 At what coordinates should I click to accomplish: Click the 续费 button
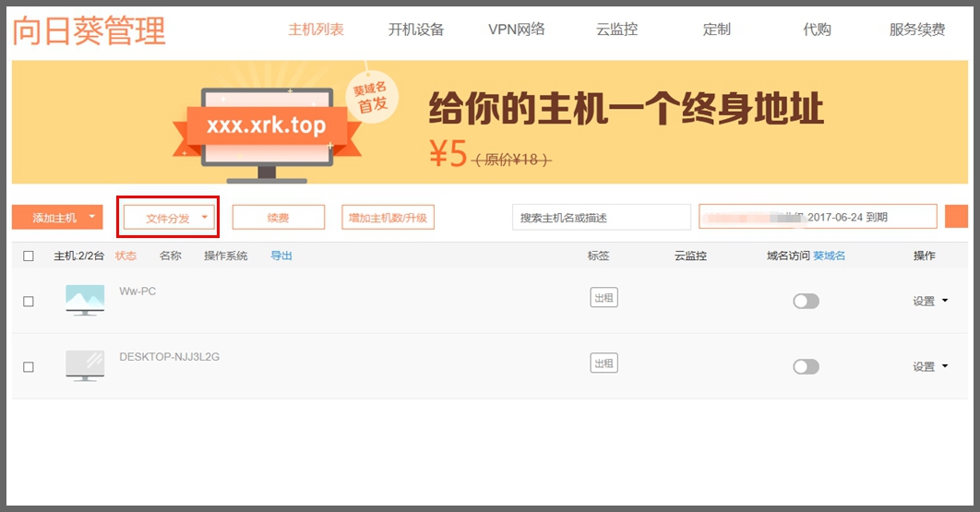[x=278, y=218]
